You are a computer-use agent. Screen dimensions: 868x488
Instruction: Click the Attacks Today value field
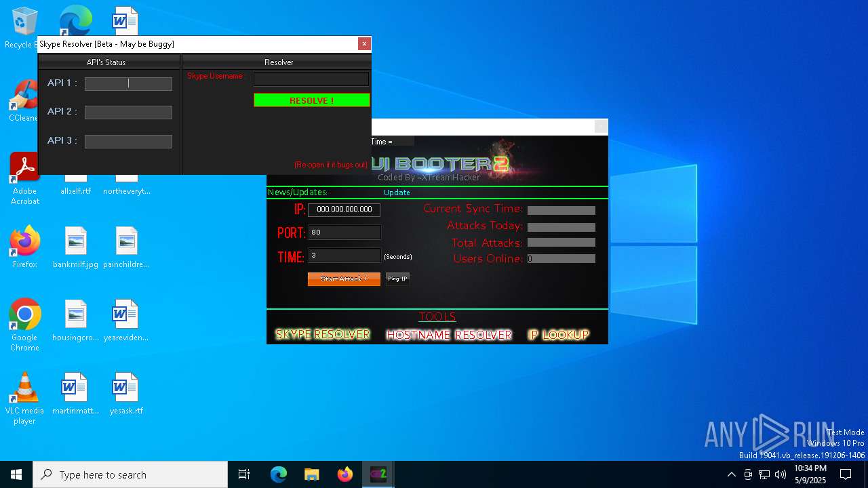pyautogui.click(x=561, y=228)
